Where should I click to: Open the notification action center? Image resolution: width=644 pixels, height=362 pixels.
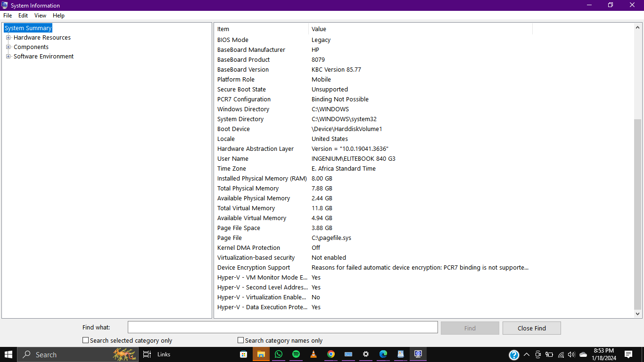click(x=628, y=354)
